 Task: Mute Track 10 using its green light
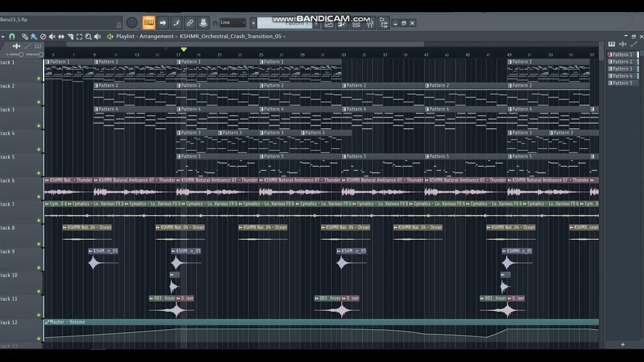(39, 291)
